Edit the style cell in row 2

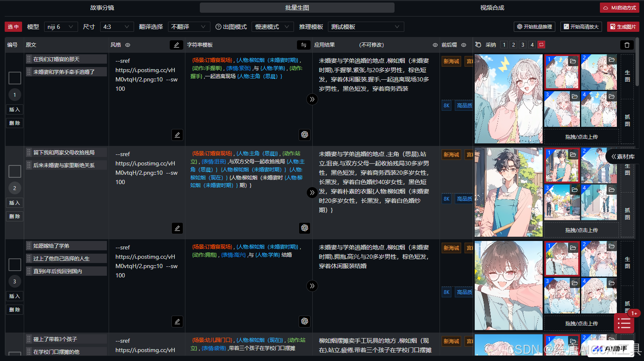(x=177, y=228)
